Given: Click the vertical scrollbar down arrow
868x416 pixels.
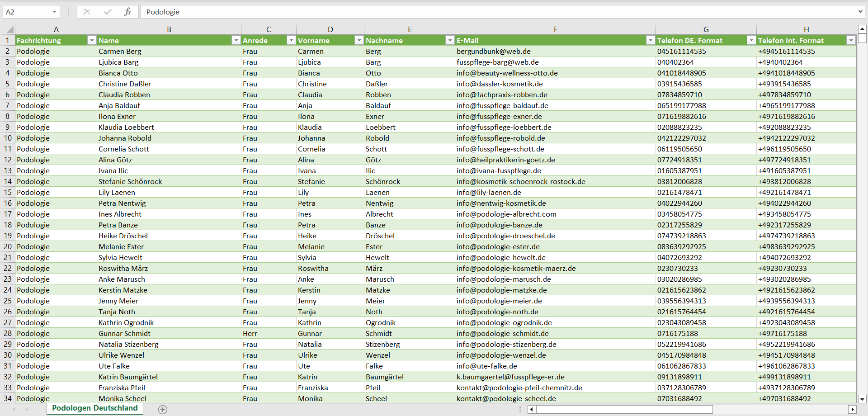Looking at the screenshot, I should pos(862,399).
